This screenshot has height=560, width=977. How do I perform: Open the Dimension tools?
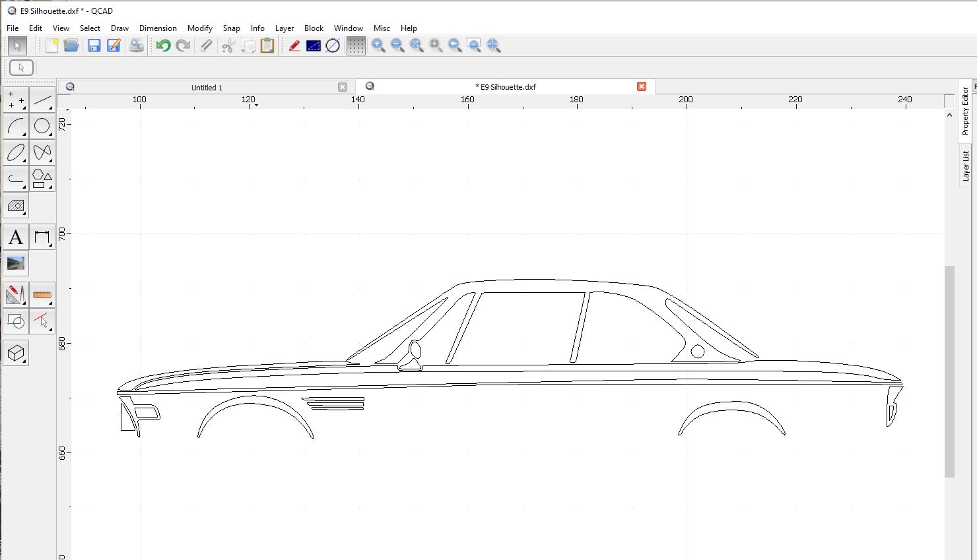[42, 237]
